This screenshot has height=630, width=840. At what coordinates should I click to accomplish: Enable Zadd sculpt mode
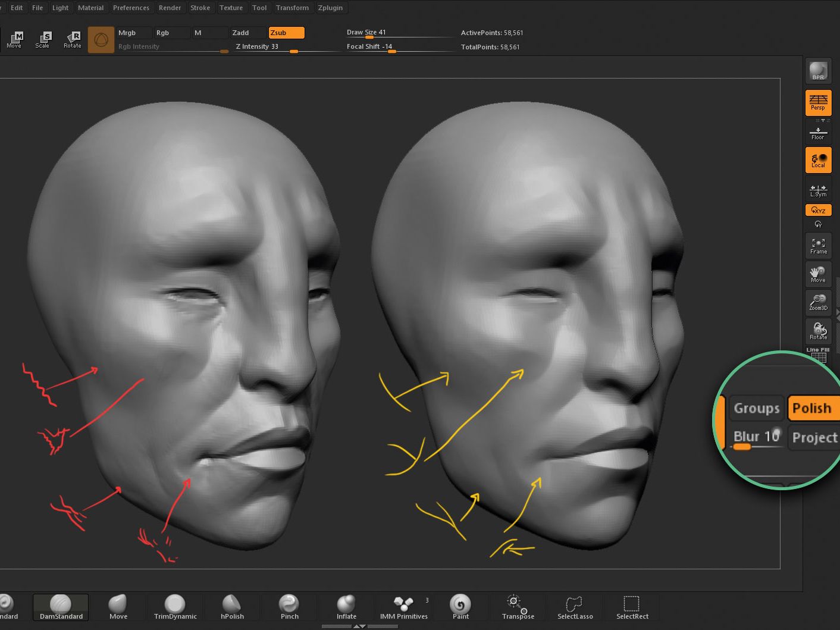point(247,33)
